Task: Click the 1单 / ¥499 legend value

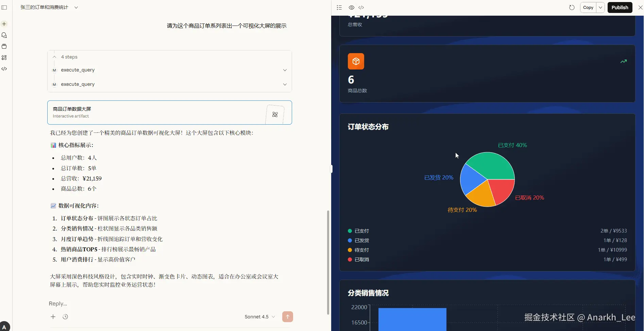Action: 615,259
